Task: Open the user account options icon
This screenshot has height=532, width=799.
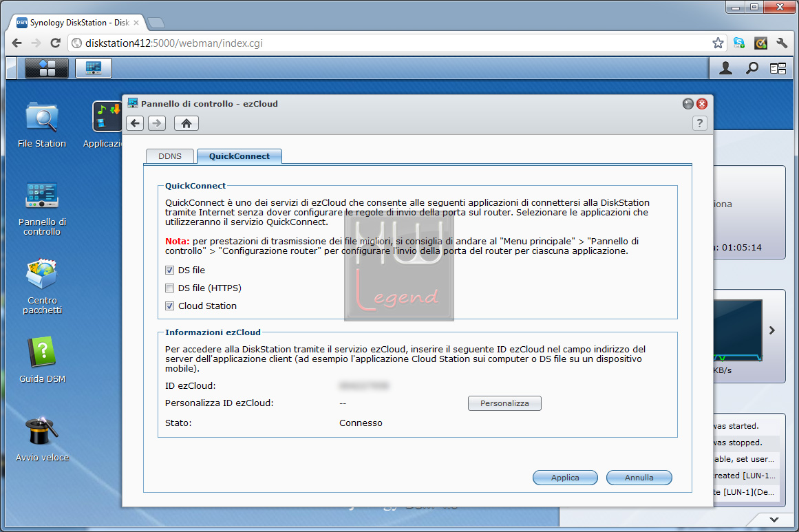Action: pos(725,68)
